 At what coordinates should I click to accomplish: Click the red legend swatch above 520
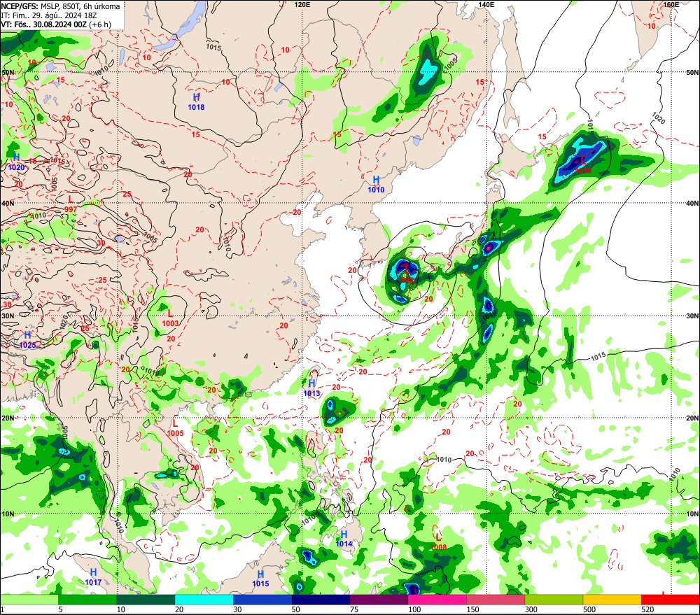click(x=671, y=600)
